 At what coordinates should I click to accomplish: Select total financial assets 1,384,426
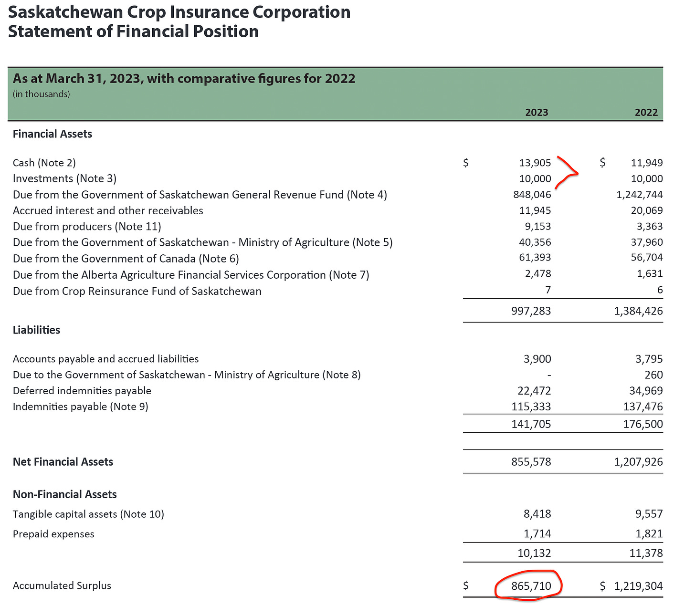click(639, 311)
